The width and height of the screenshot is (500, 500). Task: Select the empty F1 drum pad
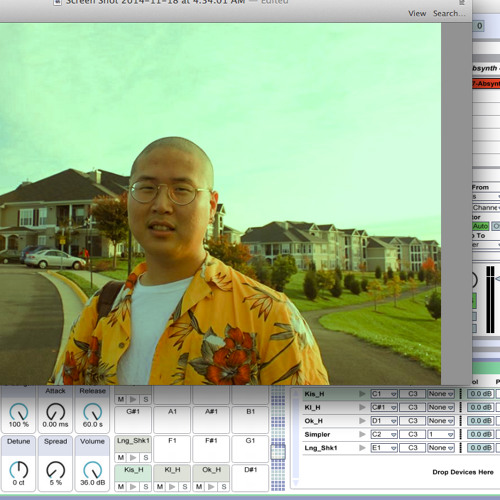[172, 449]
